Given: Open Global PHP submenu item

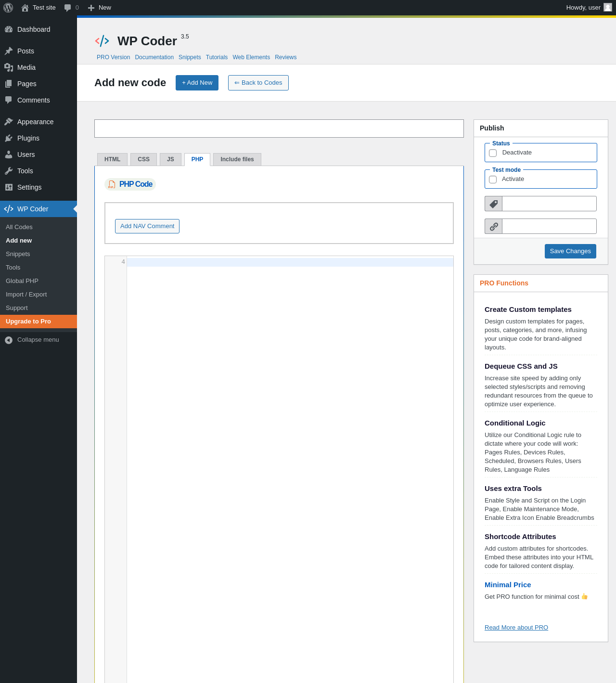Looking at the screenshot, I should click(38, 281).
